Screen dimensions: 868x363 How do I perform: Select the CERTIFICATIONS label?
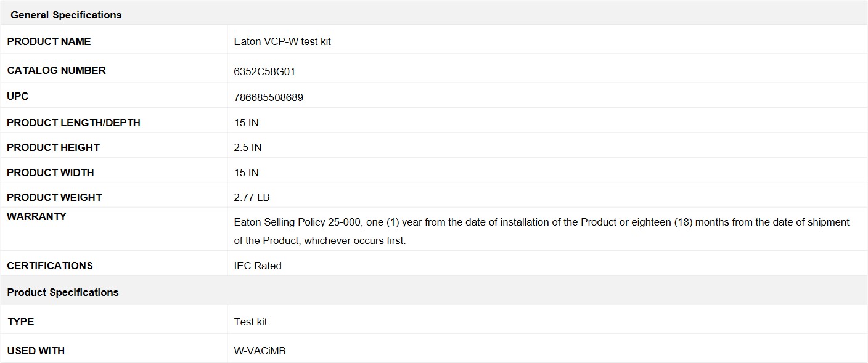click(50, 266)
